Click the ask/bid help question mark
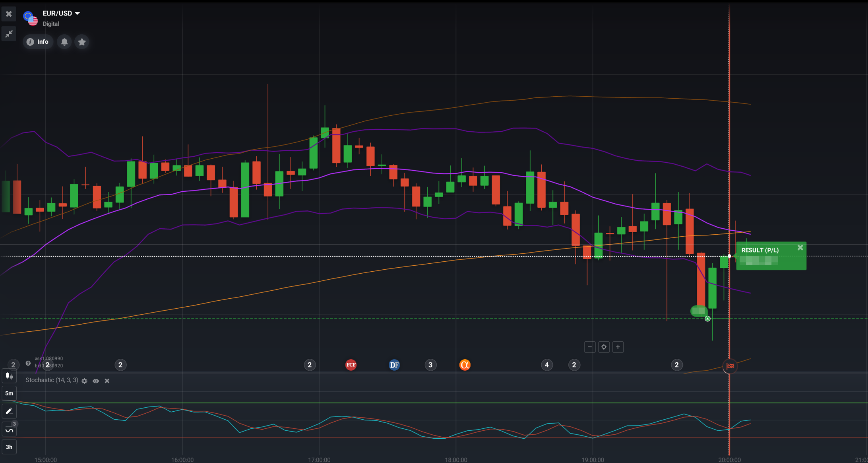 [x=28, y=363]
